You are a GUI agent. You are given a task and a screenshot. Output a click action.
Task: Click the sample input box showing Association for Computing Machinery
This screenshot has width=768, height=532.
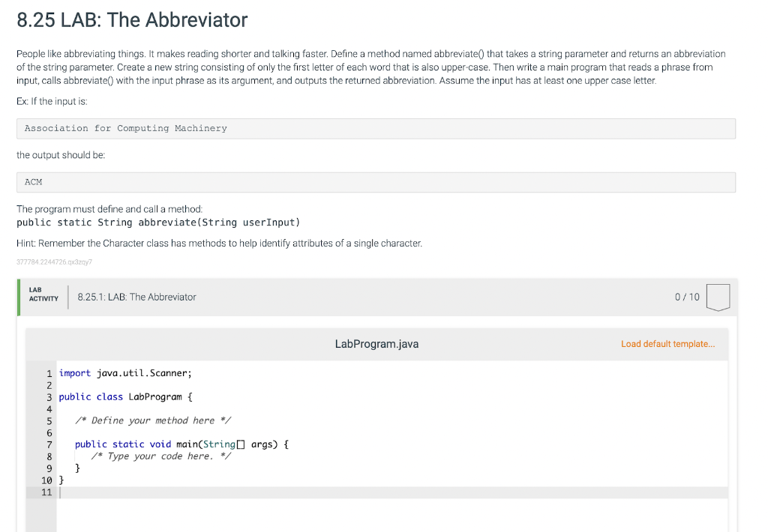point(376,128)
